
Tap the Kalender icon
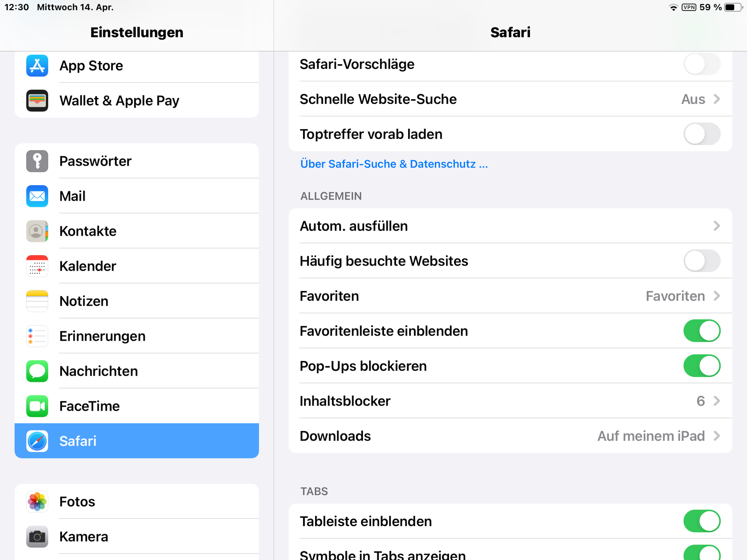pos(37,266)
